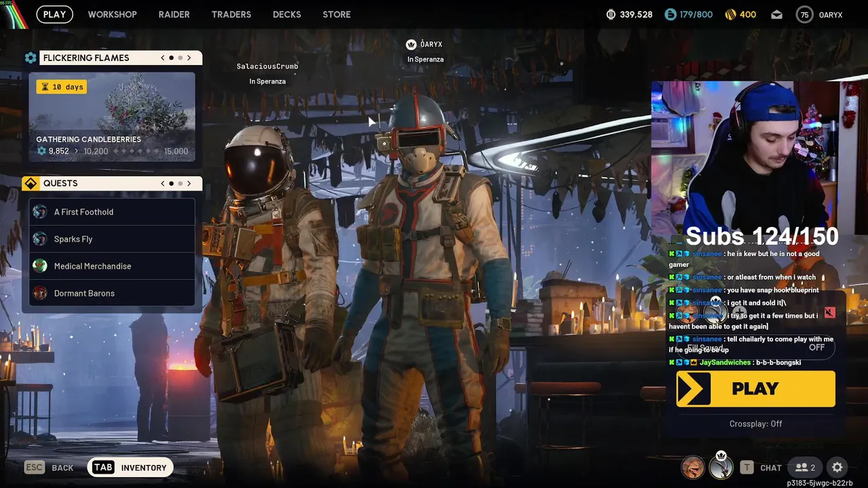Switch to the RAIDER tab
868x488 pixels.
click(174, 14)
